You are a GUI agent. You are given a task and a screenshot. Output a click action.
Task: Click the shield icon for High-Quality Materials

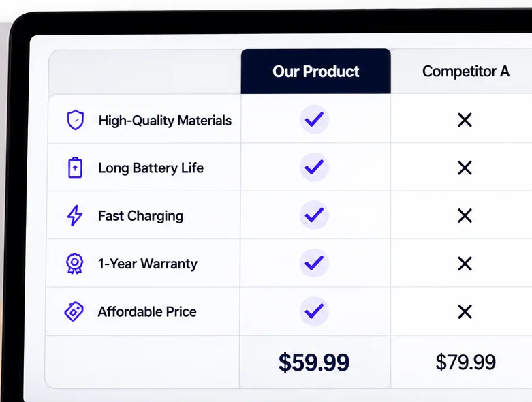tap(76, 120)
